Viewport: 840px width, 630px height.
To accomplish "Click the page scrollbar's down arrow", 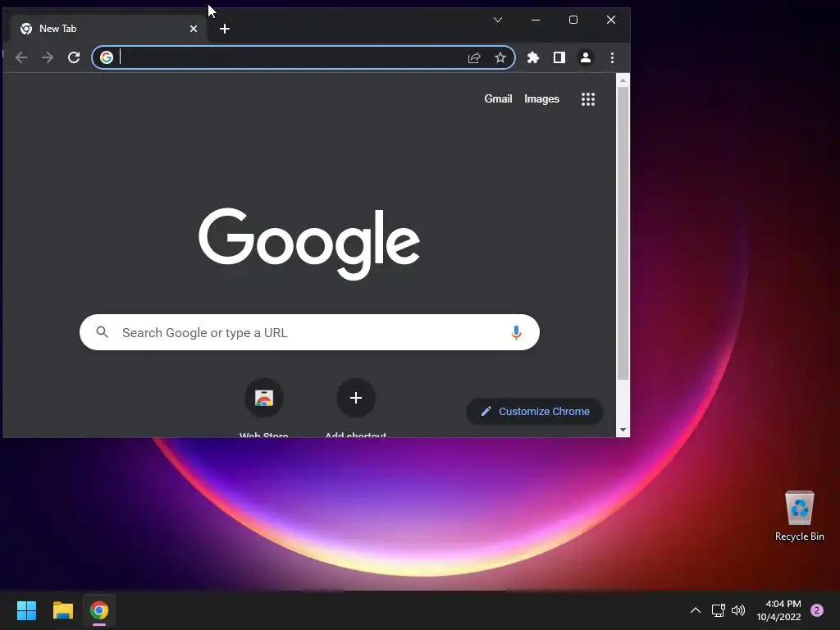I will pyautogui.click(x=623, y=430).
